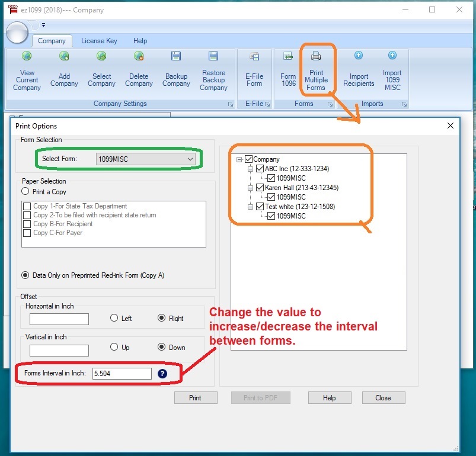The image size is (476, 456).
Task: Open the Help tab
Action: click(x=140, y=41)
